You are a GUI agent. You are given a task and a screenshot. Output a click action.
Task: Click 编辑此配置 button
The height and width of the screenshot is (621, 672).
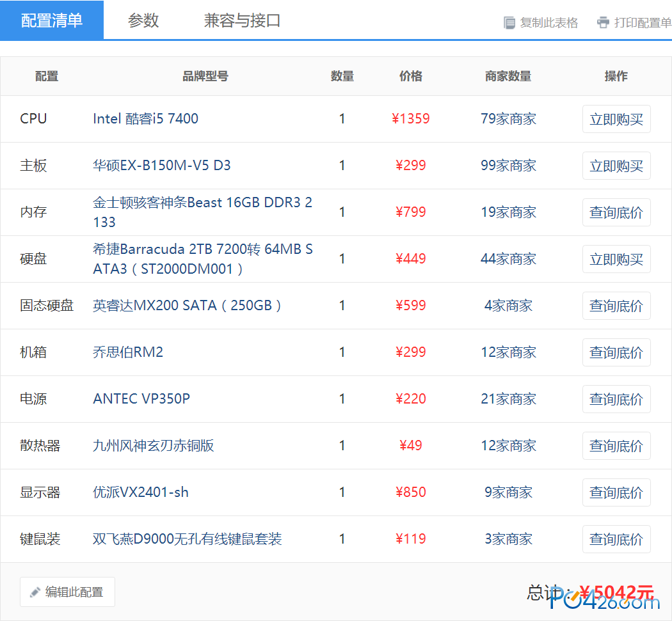click(x=67, y=592)
